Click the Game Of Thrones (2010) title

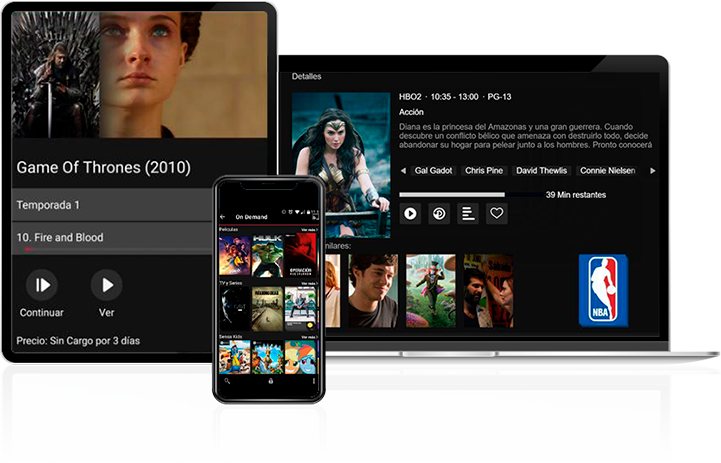103,167
